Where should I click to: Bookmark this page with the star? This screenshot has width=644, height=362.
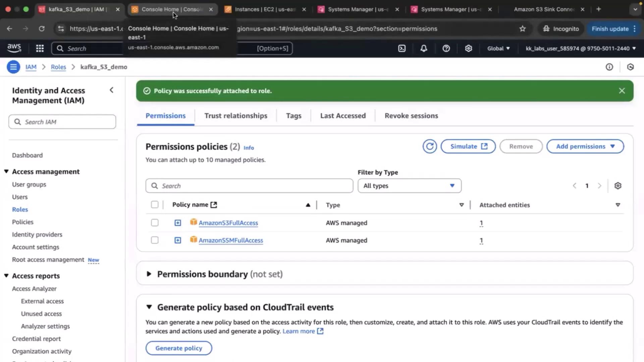click(x=523, y=29)
